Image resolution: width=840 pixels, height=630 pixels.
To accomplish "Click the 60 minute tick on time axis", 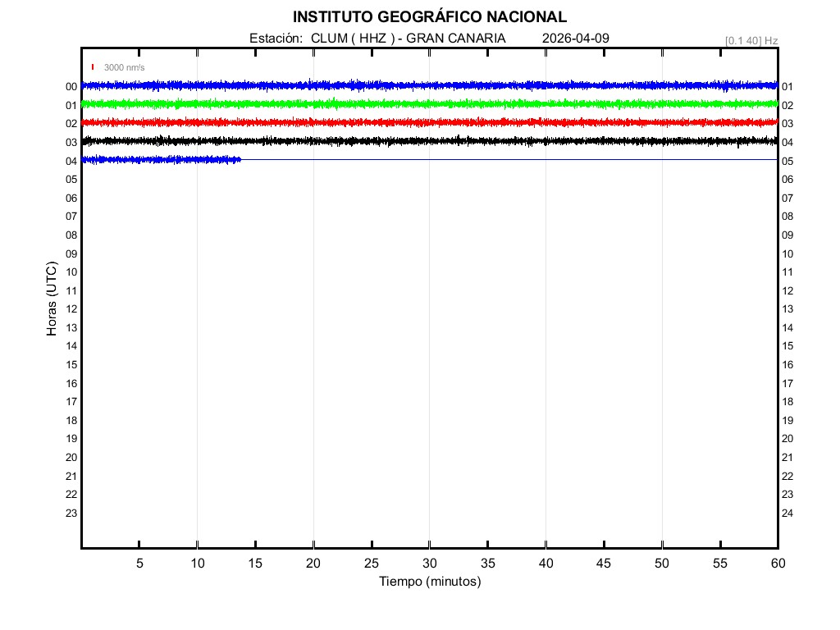I will pyautogui.click(x=778, y=564).
